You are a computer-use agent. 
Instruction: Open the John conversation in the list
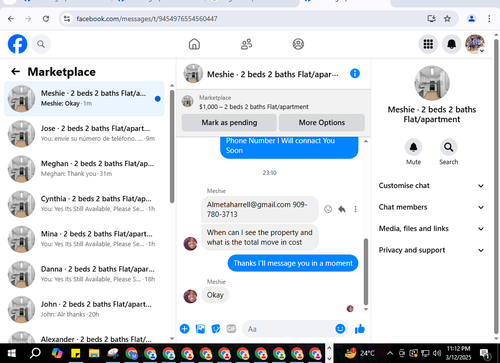[x=84, y=309]
